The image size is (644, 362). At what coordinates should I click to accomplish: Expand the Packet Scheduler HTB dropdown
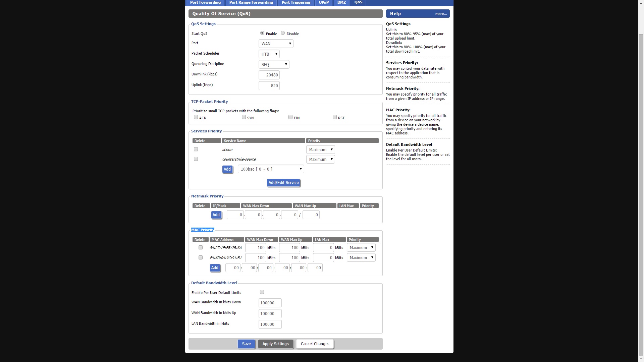pos(269,54)
